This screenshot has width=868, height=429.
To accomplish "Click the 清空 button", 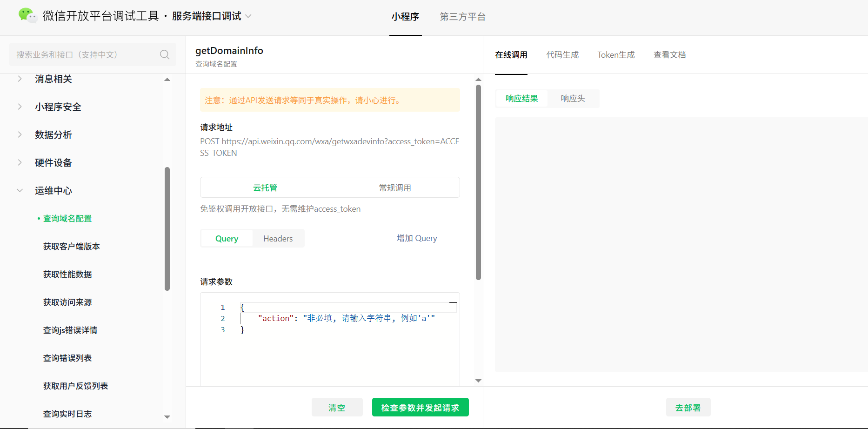I will pyautogui.click(x=337, y=408).
